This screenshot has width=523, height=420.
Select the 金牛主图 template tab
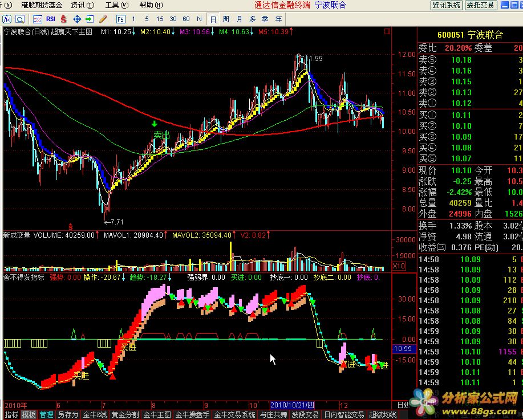(x=157, y=415)
